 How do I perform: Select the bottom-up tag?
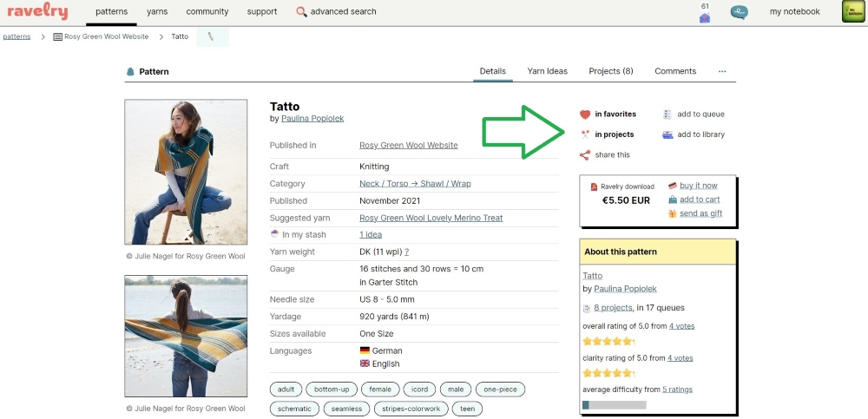tap(332, 390)
